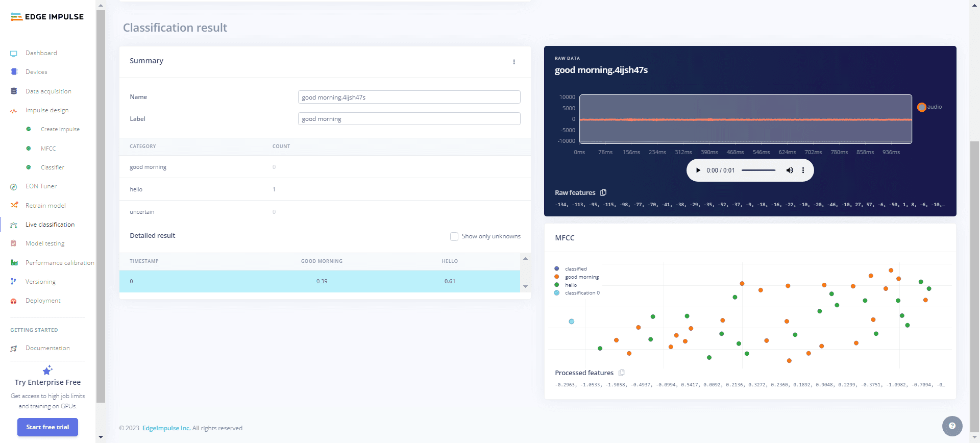Viewport: 980px width, 443px height.
Task: Copy the Processed features values
Action: click(x=621, y=373)
